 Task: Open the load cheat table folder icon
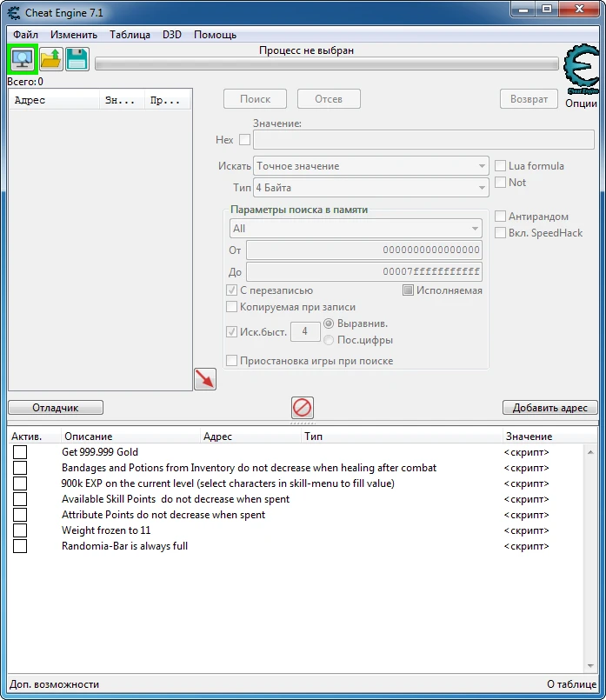click(50, 59)
